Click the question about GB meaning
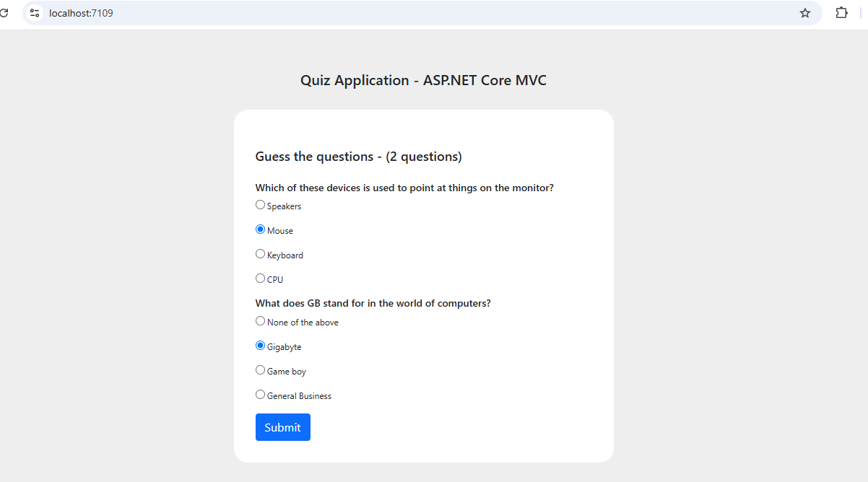The width and height of the screenshot is (868, 482). point(373,303)
